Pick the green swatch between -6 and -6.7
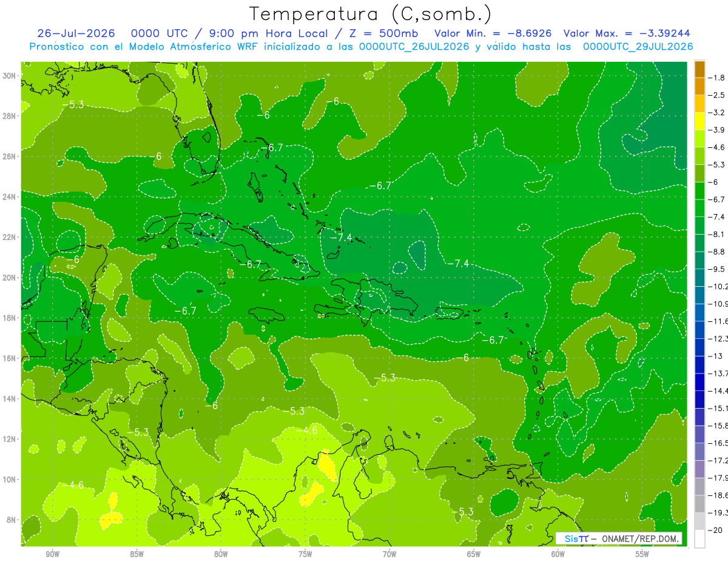Viewport: 728px width, 562px height. (x=699, y=190)
